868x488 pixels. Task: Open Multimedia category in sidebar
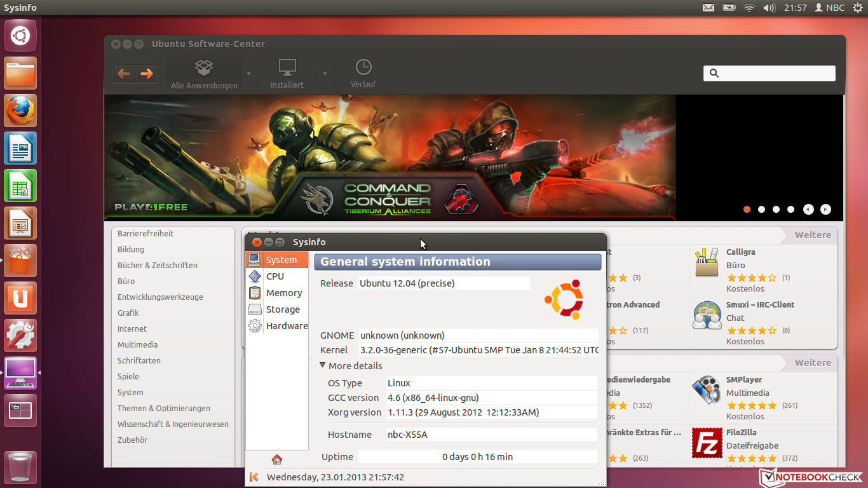[x=137, y=344]
